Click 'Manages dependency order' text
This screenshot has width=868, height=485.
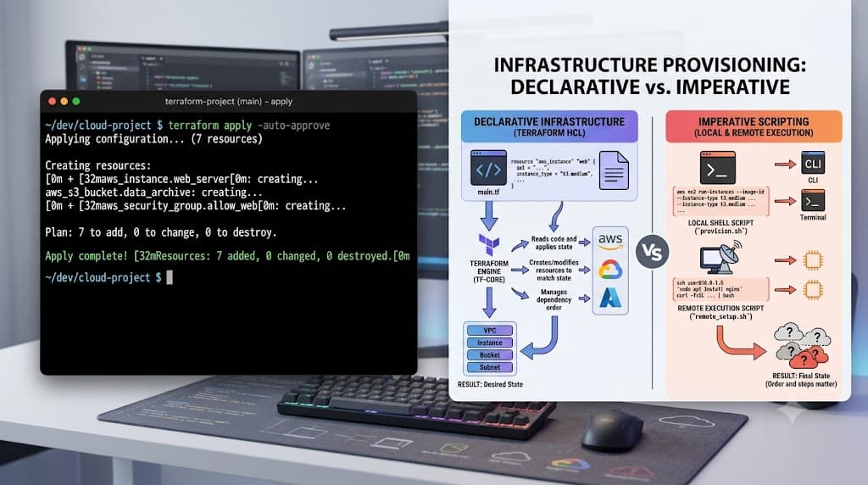554,299
